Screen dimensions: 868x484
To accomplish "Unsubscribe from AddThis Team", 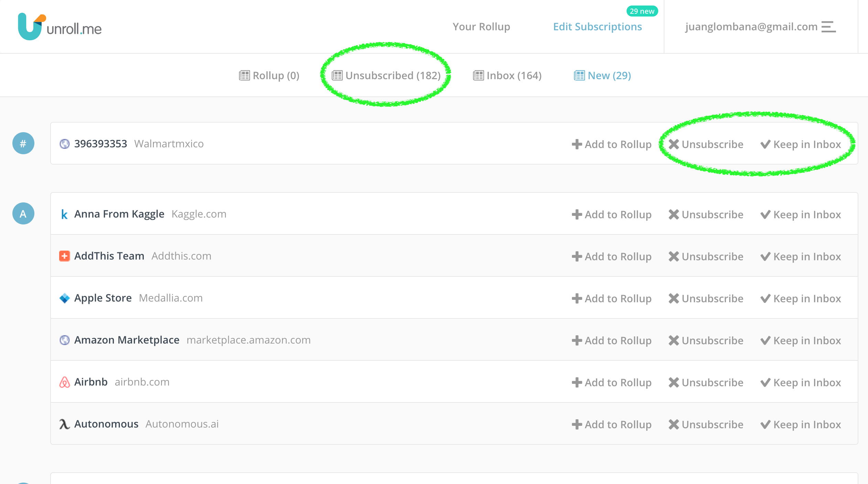I will (x=706, y=256).
